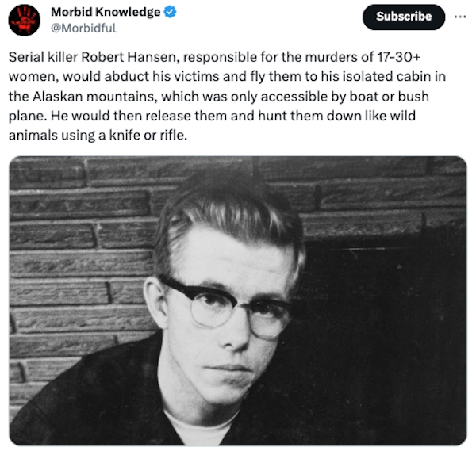The height and width of the screenshot is (455, 476).
Task: Click the text '17-30+' in the tweet
Action: click(x=398, y=57)
